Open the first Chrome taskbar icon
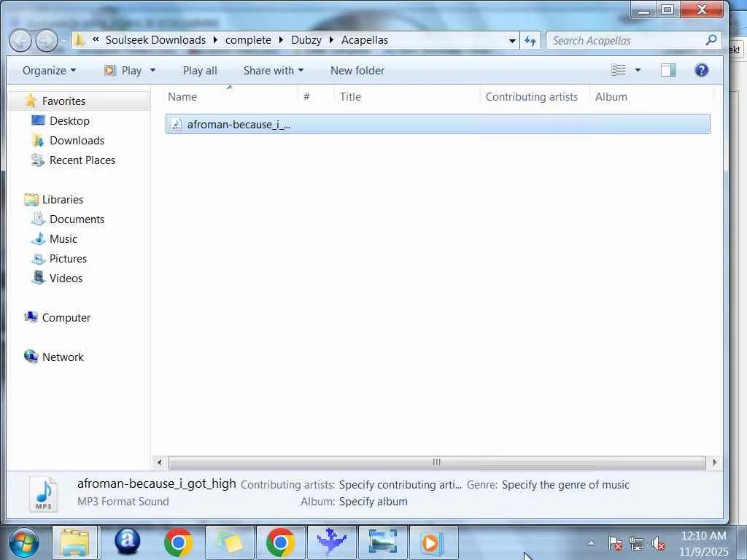This screenshot has height=560, width=747. click(x=178, y=542)
